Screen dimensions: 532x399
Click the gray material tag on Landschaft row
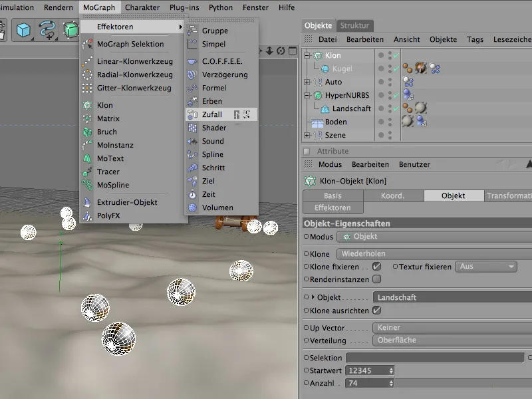(421, 108)
